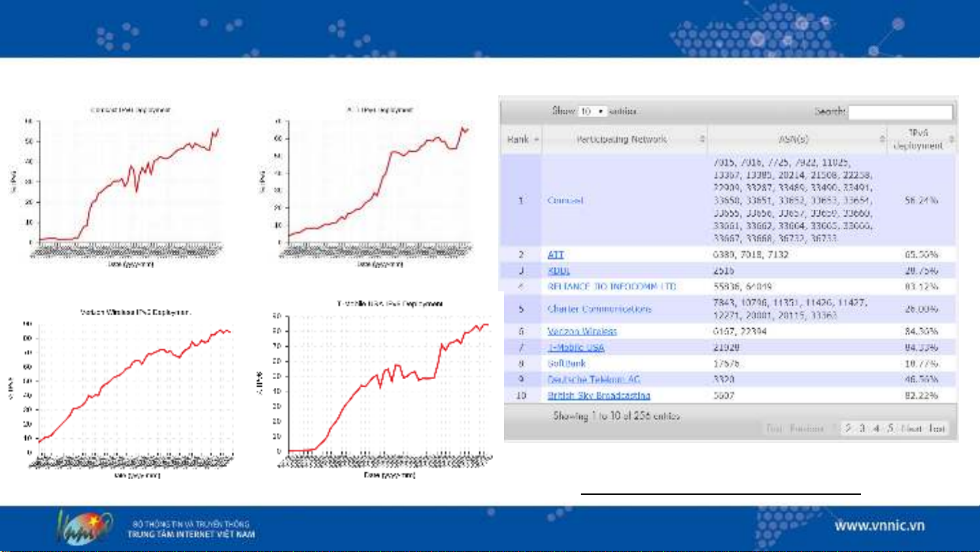Open the Deutsche Telekom AG link
This screenshot has width=980, height=552.
tap(590, 380)
